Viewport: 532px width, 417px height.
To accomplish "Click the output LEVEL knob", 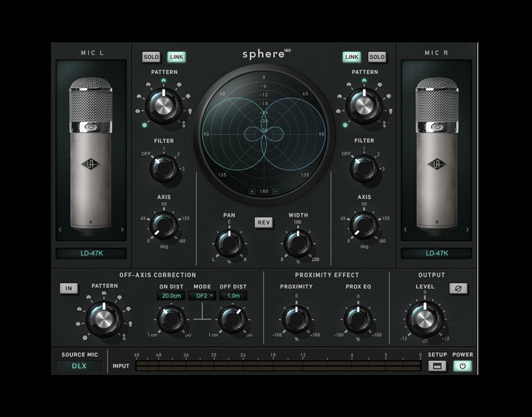I will [x=424, y=319].
